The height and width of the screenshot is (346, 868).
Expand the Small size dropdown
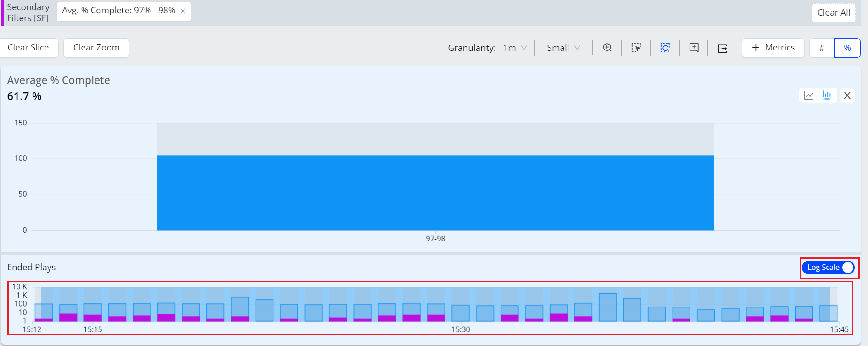pyautogui.click(x=563, y=48)
